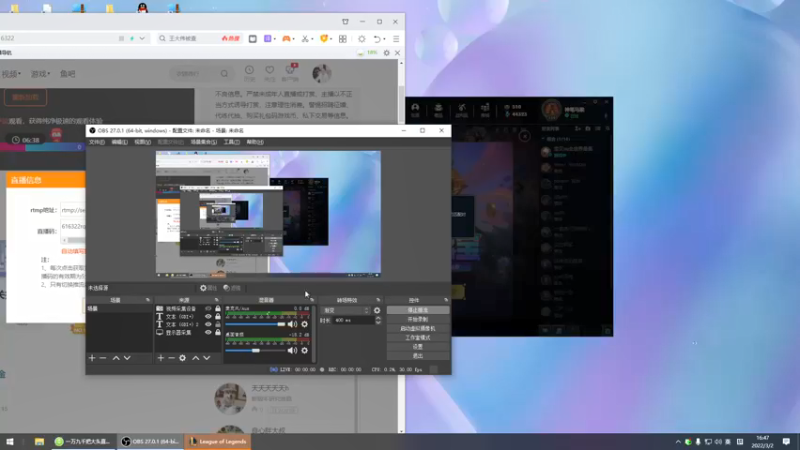The width and height of the screenshot is (800, 450).
Task: Open the 帮助(H) menu in OBS
Action: [255, 142]
